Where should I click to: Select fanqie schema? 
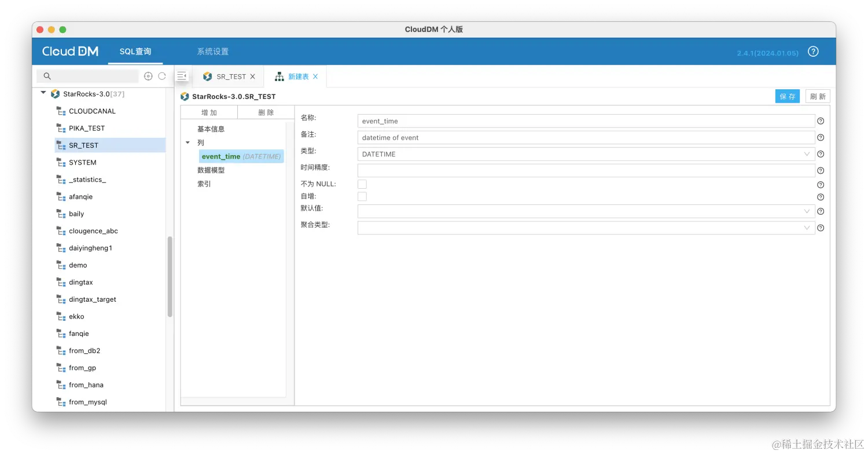(x=79, y=334)
